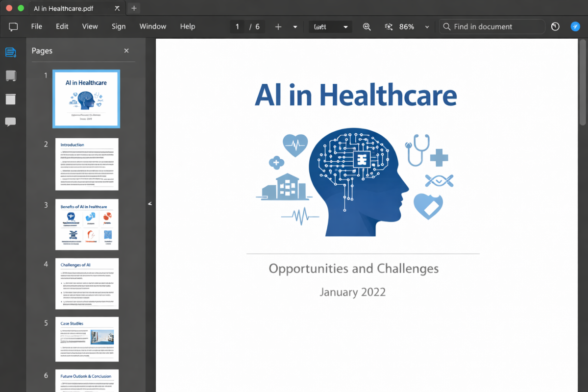Close the Pages panel
Screen dimensions: 588x392
pos(126,51)
